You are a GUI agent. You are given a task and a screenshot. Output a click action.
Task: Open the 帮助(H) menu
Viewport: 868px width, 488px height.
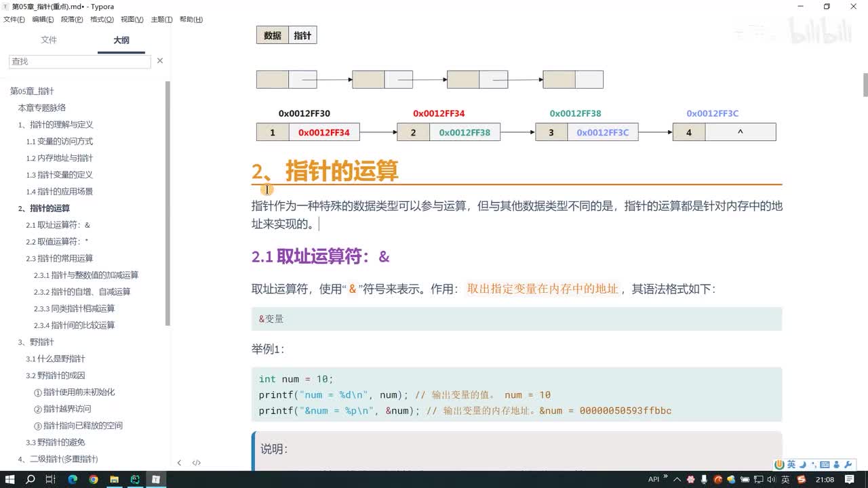point(191,20)
